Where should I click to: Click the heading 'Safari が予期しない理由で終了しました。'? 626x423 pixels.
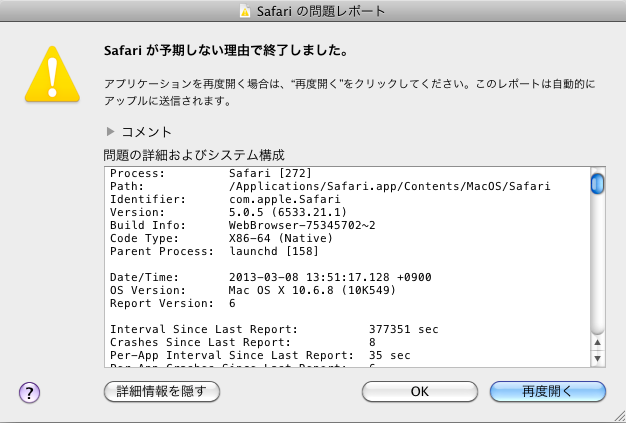[x=226, y=51]
